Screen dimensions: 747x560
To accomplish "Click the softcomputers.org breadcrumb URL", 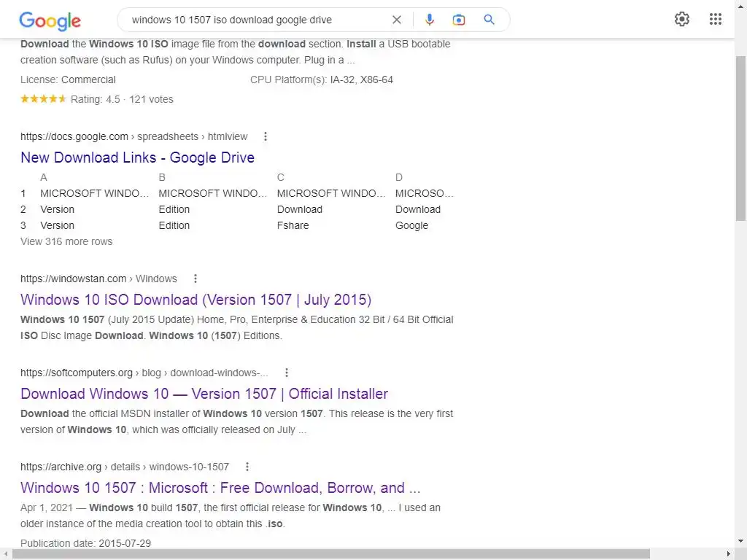I will click(x=144, y=373).
